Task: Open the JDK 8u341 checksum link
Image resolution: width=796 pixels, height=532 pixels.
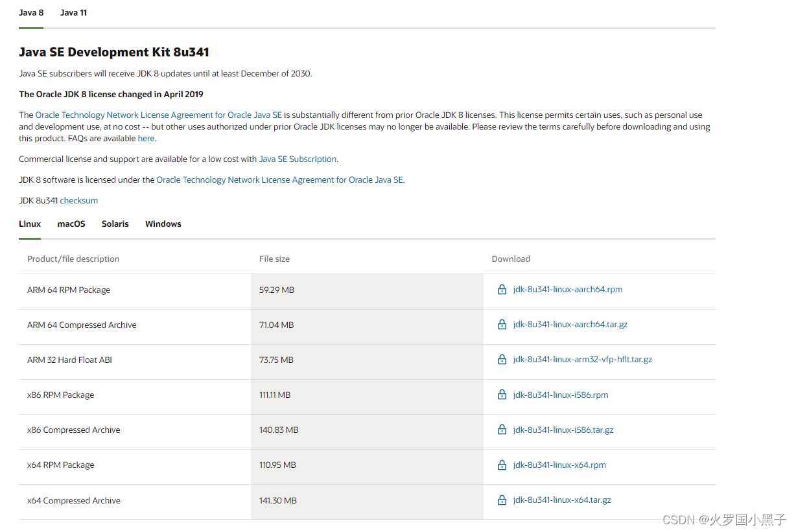Action: (79, 201)
